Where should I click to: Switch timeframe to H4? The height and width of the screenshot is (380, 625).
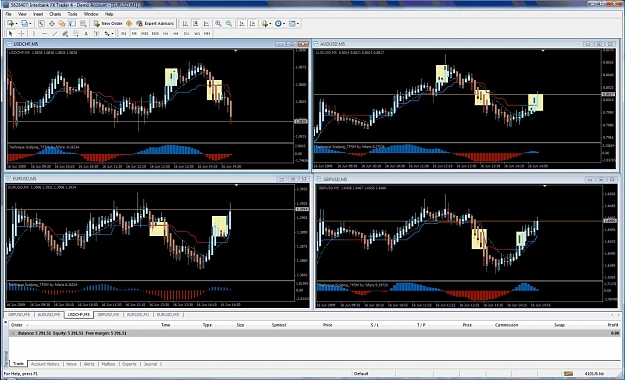[x=176, y=33]
